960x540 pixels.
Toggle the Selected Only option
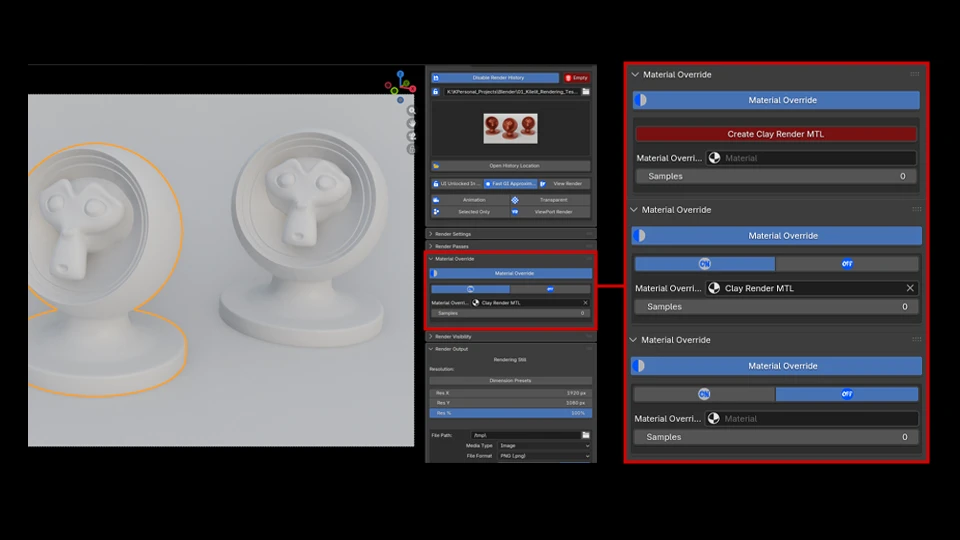point(470,212)
